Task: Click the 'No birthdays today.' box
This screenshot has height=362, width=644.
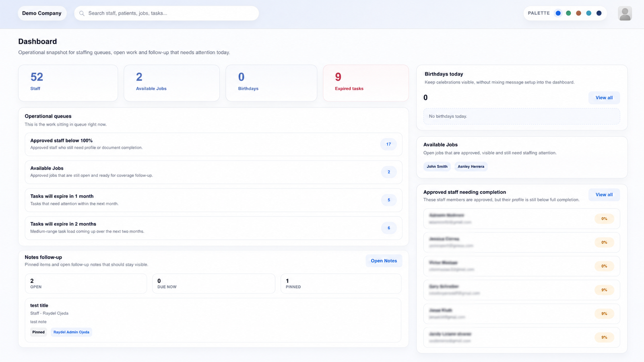Action: [522, 116]
